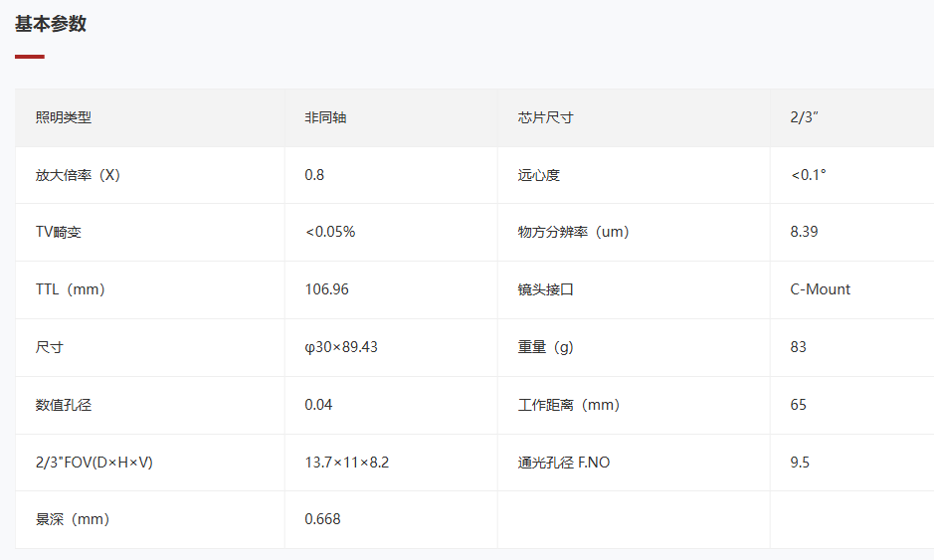Click the 0.8 magnification value
This screenshot has width=934, height=560.
click(314, 174)
